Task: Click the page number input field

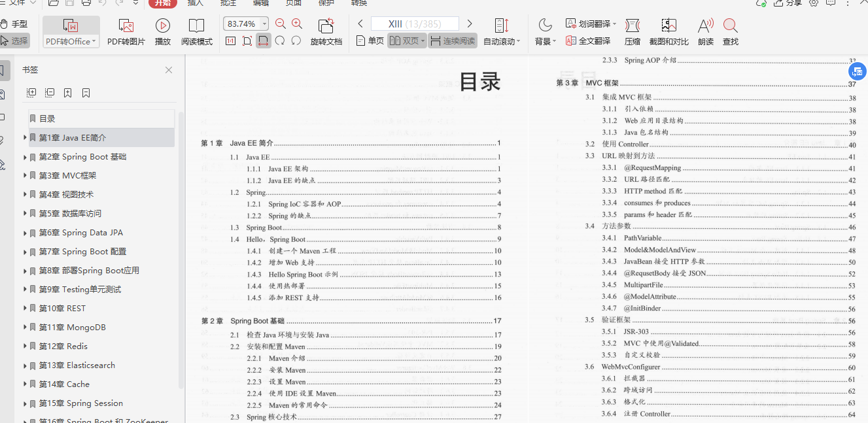Action: (415, 22)
